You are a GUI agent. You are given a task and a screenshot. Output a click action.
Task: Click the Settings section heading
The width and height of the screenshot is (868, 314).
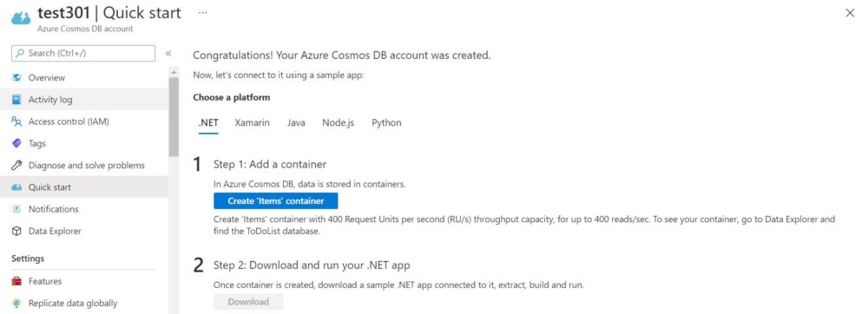28,258
